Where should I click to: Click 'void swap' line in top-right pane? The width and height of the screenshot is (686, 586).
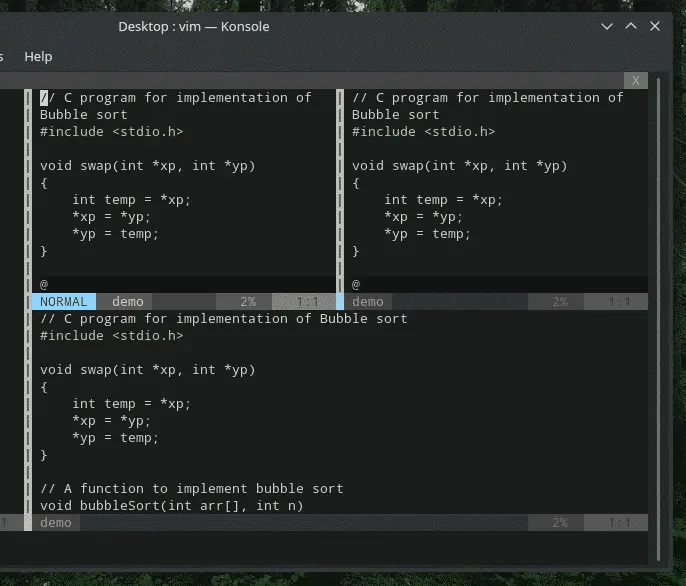pyautogui.click(x=459, y=166)
